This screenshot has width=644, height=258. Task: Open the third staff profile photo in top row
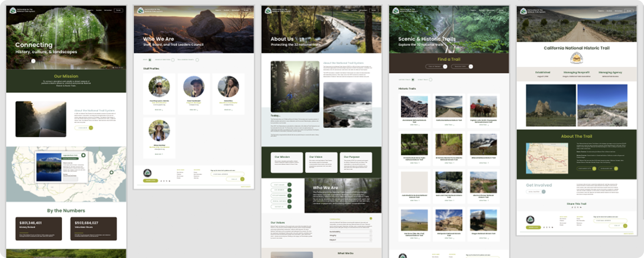coord(228,86)
